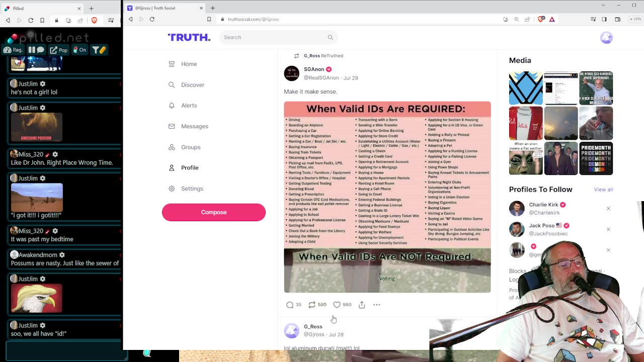
Task: Click the search magnifier icon in Truth Social
Action: pos(331,37)
